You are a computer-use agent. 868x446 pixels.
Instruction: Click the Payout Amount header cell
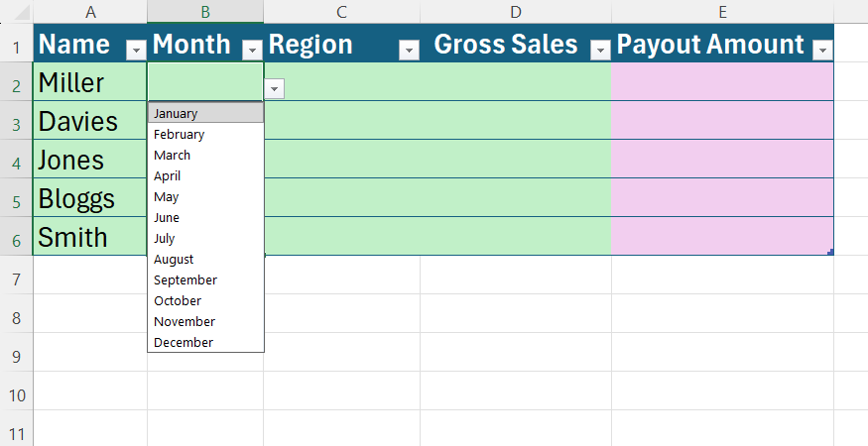coord(722,43)
